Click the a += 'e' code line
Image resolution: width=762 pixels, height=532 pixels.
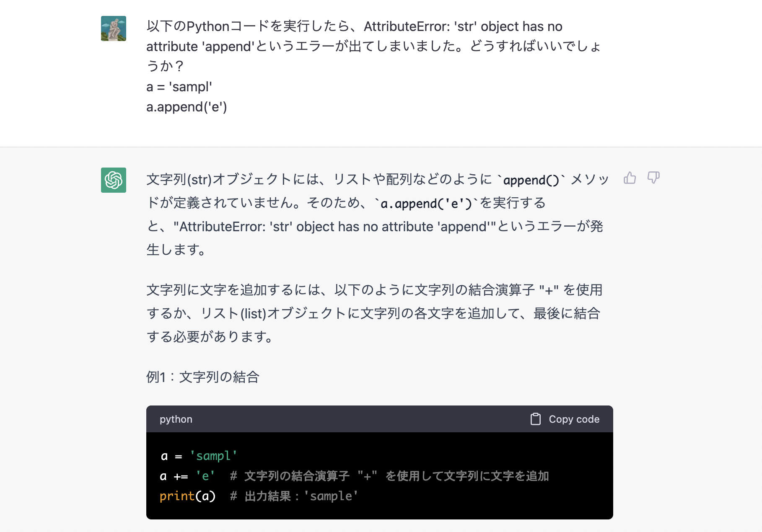(x=187, y=476)
